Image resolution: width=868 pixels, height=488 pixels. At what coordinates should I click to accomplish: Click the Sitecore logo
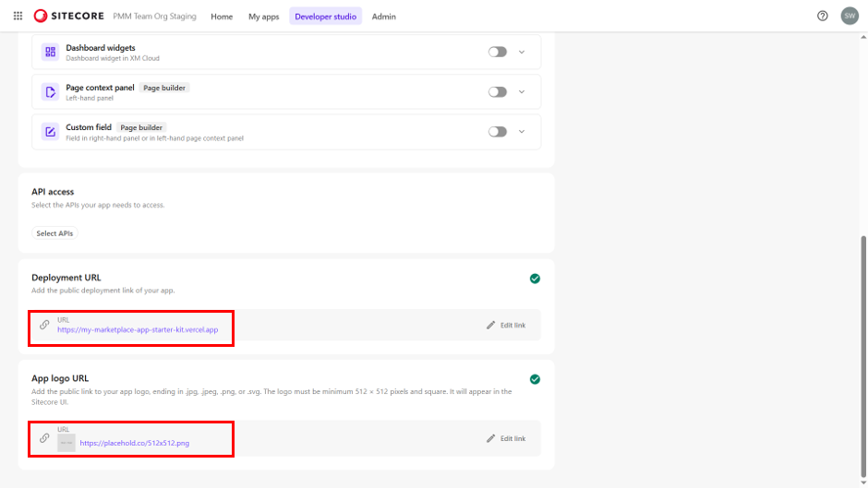coord(68,16)
